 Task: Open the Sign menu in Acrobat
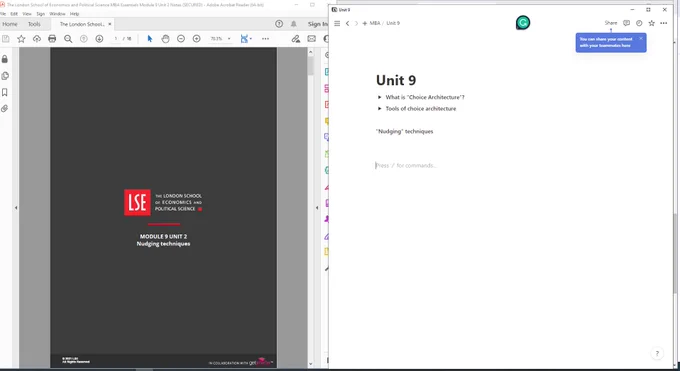[x=40, y=14]
